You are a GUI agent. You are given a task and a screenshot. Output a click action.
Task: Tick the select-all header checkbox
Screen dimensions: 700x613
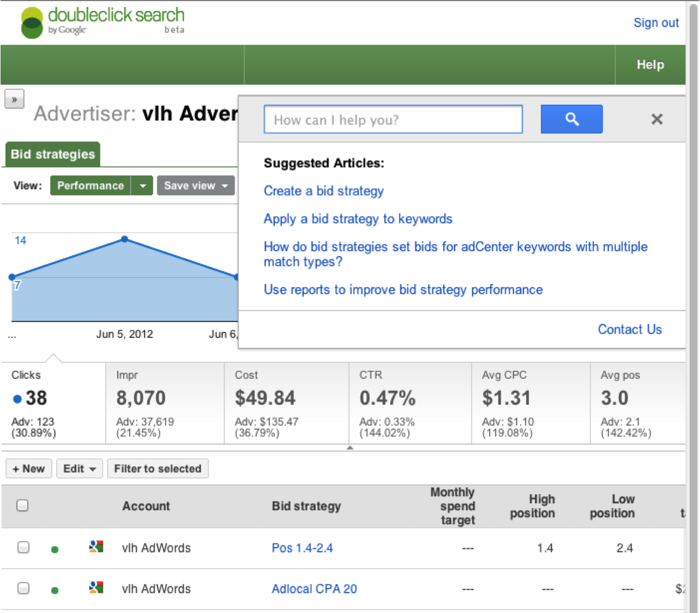(x=22, y=505)
